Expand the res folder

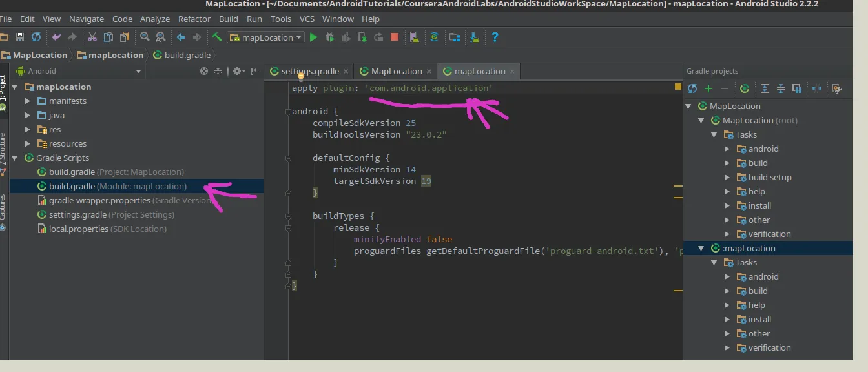coord(28,129)
